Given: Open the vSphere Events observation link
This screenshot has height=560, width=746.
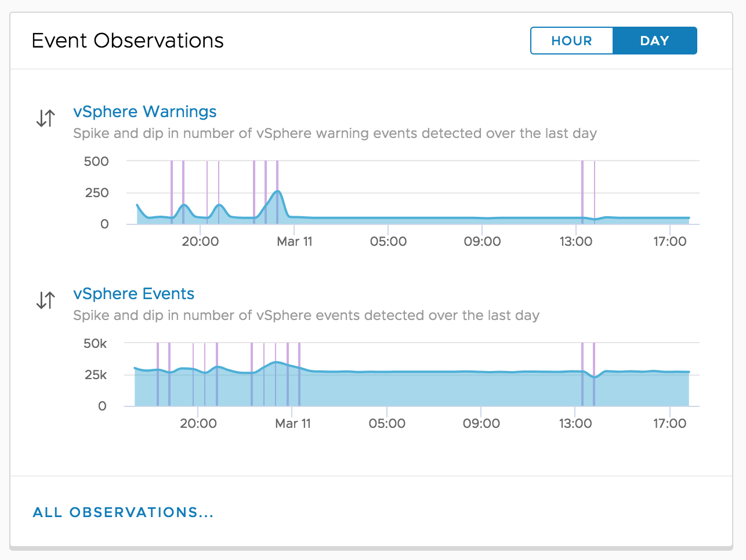Looking at the screenshot, I should point(133,293).
